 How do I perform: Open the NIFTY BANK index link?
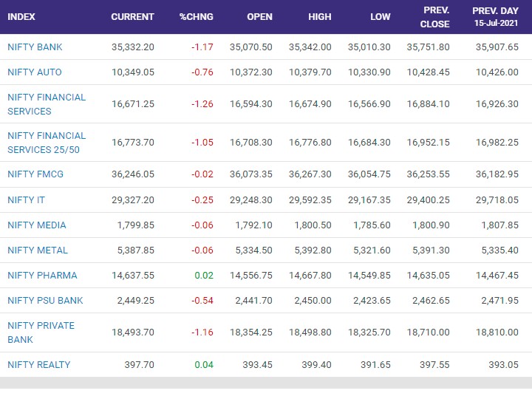tap(35, 47)
